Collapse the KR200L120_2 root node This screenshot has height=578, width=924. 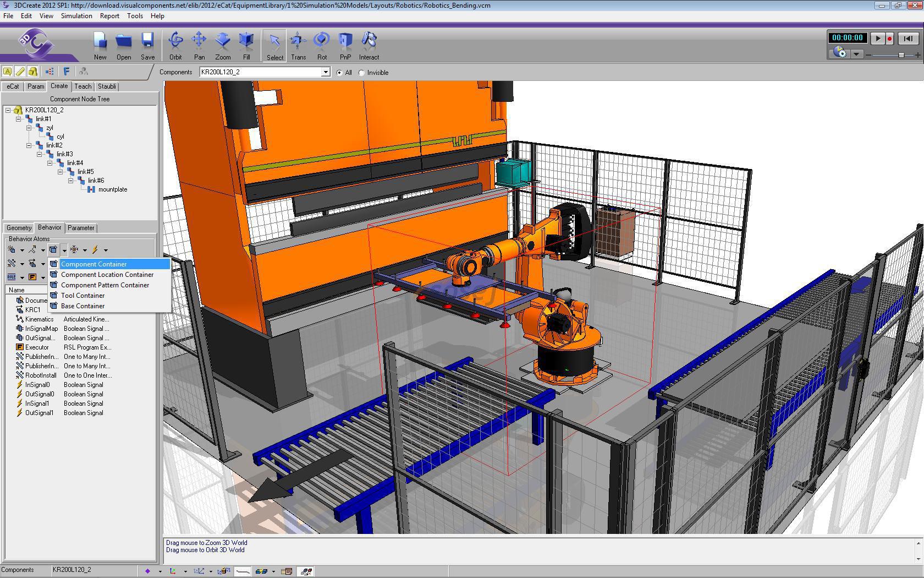[8, 110]
